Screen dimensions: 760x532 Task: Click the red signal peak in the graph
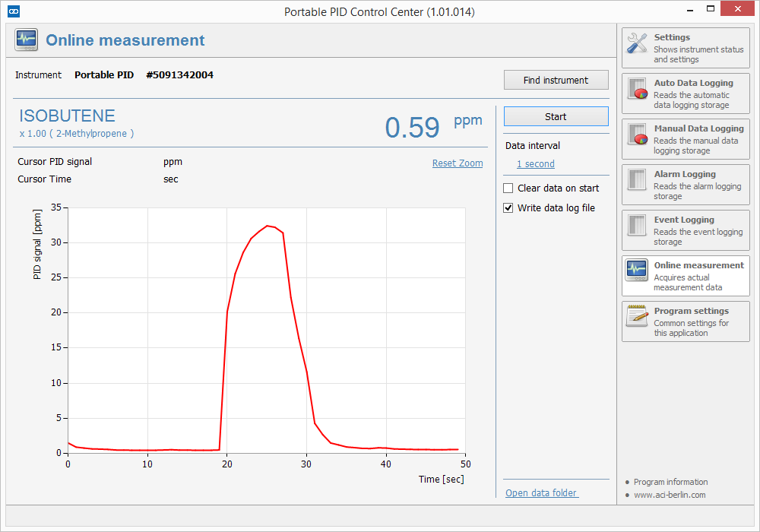pos(268,226)
